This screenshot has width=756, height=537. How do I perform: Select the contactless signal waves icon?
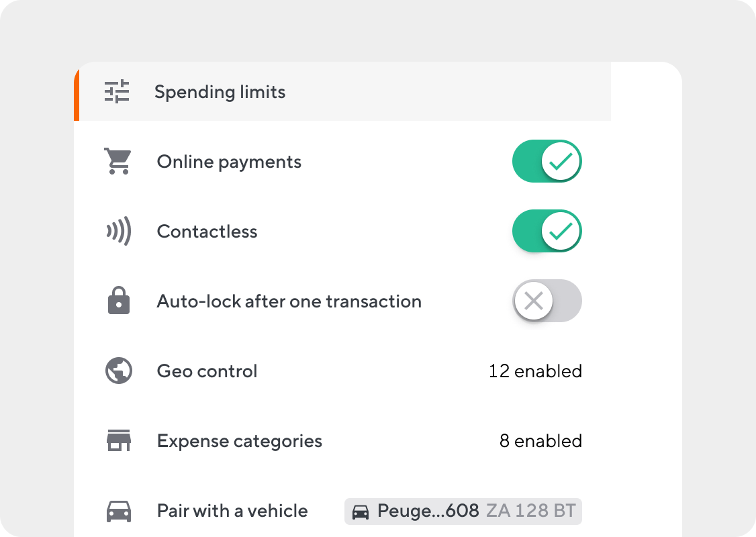[x=117, y=231]
